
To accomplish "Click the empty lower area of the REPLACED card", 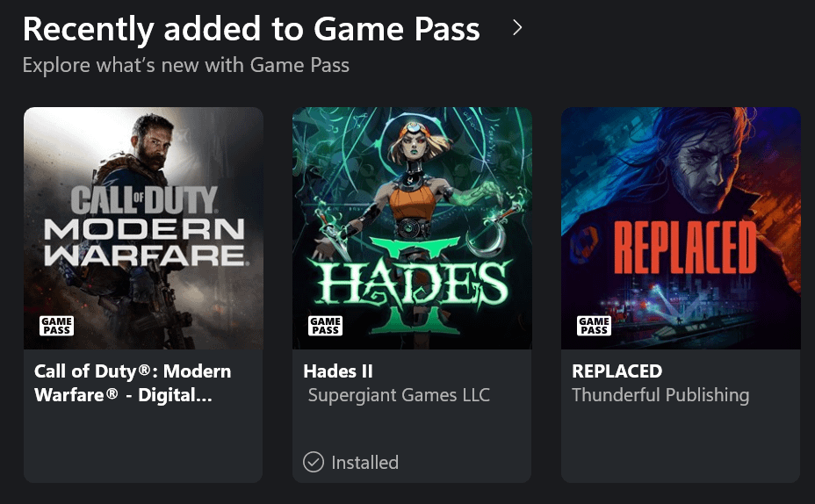I will (x=681, y=448).
